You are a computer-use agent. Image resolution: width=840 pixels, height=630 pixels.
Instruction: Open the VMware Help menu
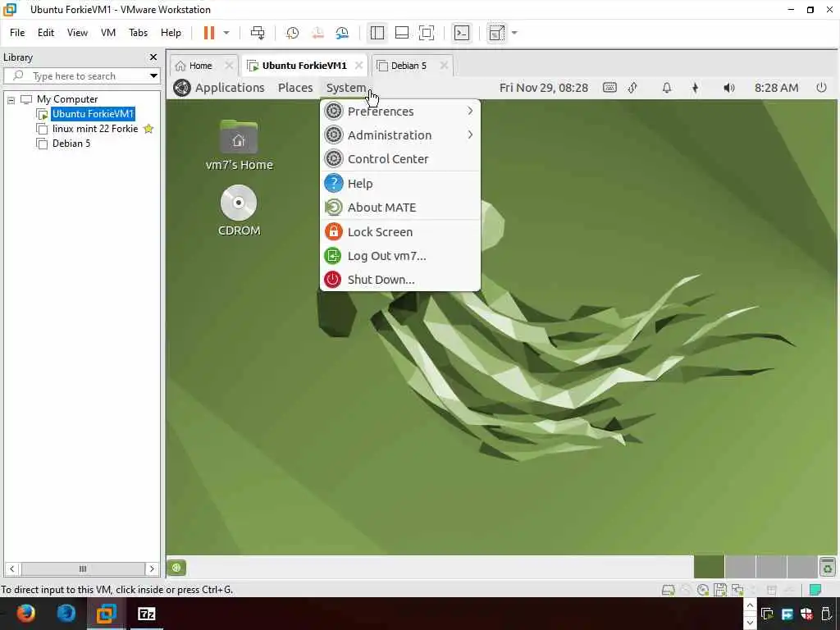[171, 33]
